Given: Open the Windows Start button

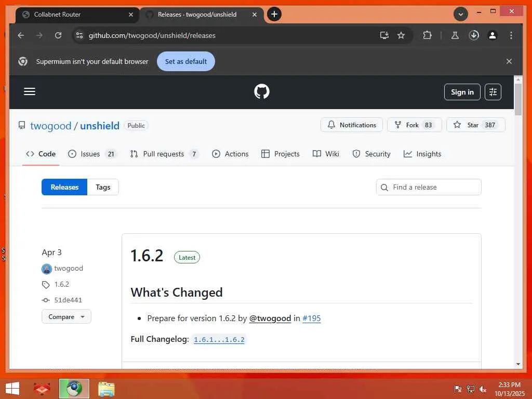Looking at the screenshot, I should click(12, 389).
